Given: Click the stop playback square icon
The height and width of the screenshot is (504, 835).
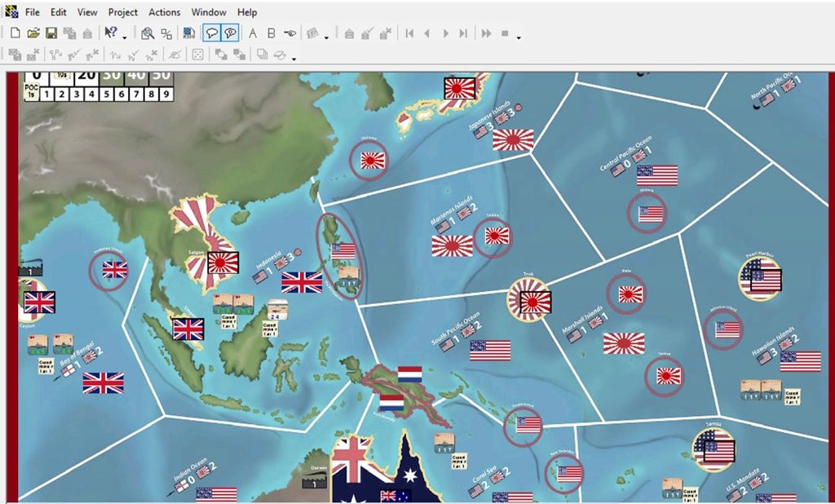Looking at the screenshot, I should tap(505, 33).
